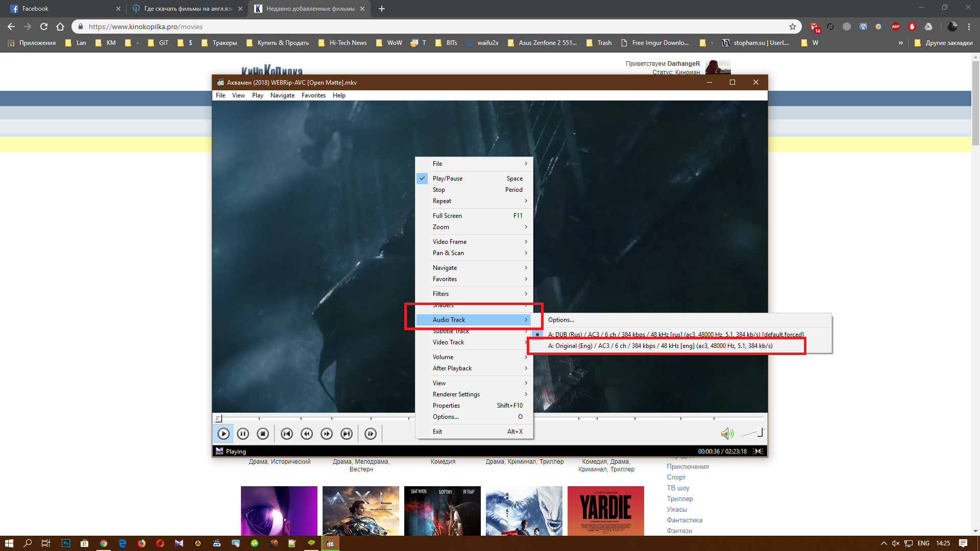Adjust the volume slider in the player
The height and width of the screenshot is (551, 980).
click(752, 433)
